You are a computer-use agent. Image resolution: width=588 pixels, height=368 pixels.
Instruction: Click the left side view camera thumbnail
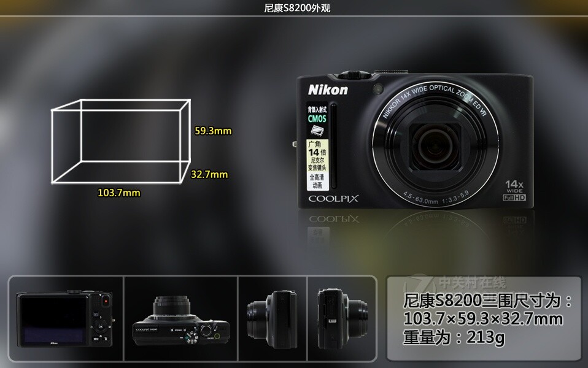click(x=273, y=320)
